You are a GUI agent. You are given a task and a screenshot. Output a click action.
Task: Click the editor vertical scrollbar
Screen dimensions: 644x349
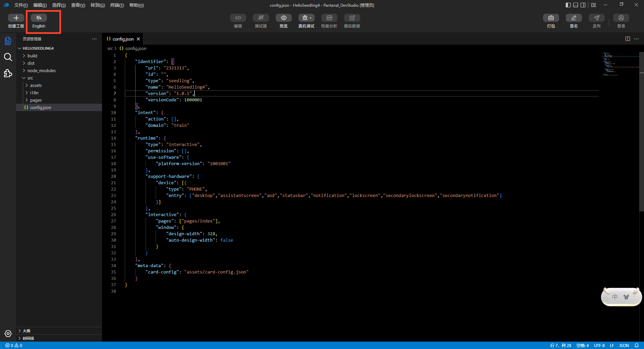point(642,132)
